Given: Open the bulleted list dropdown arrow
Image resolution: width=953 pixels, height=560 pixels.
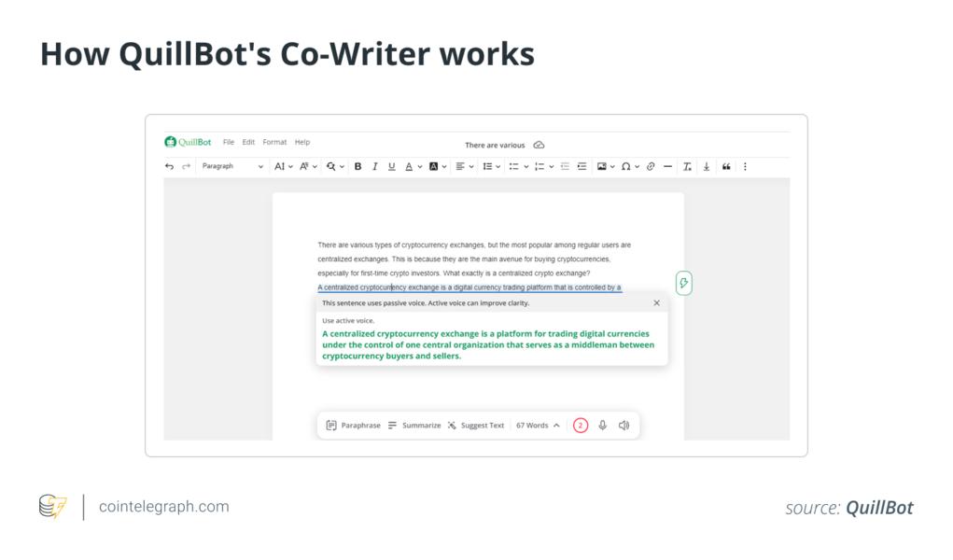Looking at the screenshot, I should tap(526, 167).
